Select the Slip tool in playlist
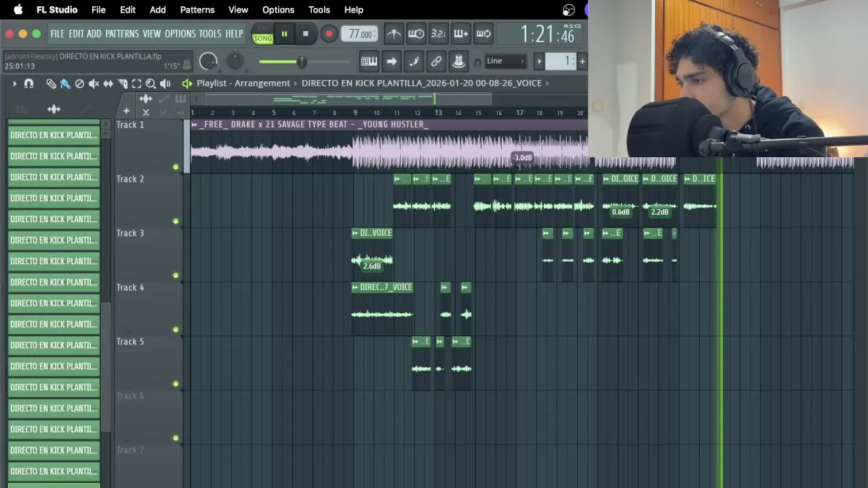Image resolution: width=868 pixels, height=488 pixels. click(108, 83)
